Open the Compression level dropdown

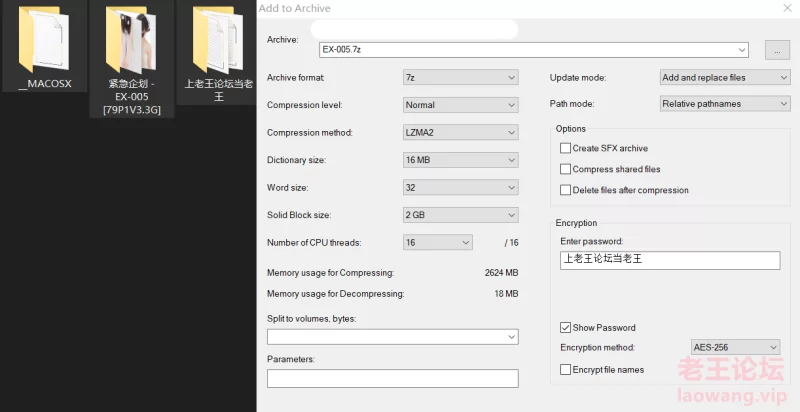point(460,105)
